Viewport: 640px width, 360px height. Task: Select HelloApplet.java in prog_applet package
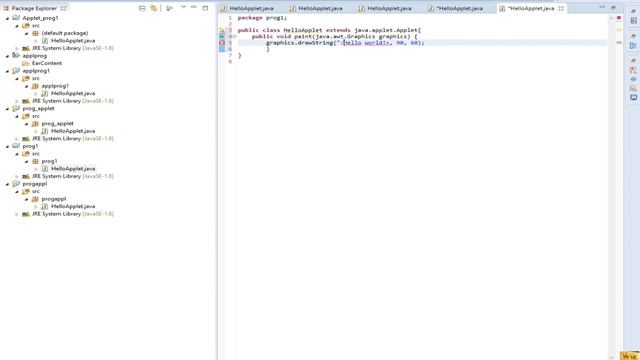pos(73,131)
